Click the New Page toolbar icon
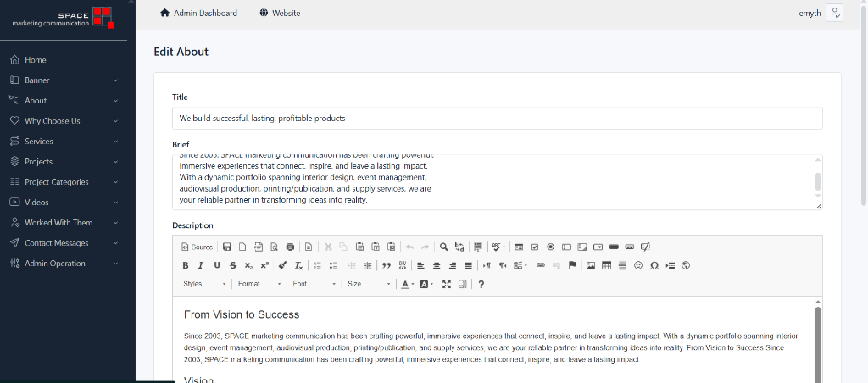This screenshot has width=868, height=383. coord(242,247)
